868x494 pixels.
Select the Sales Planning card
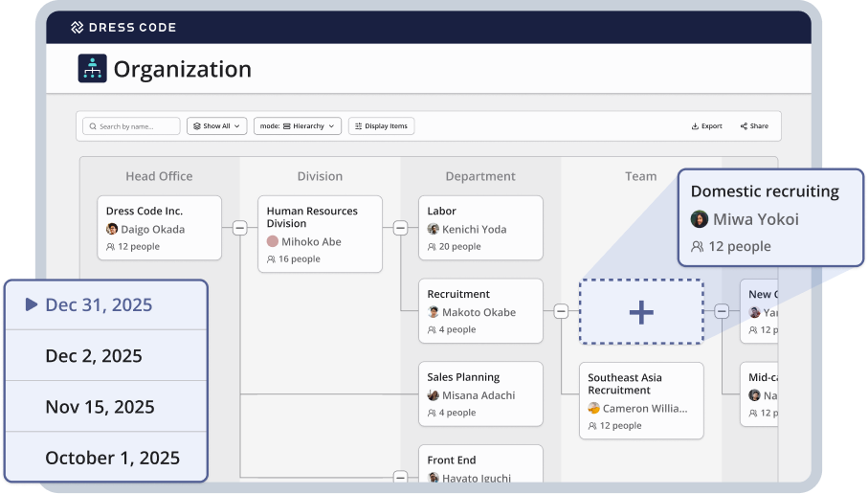[x=480, y=393]
